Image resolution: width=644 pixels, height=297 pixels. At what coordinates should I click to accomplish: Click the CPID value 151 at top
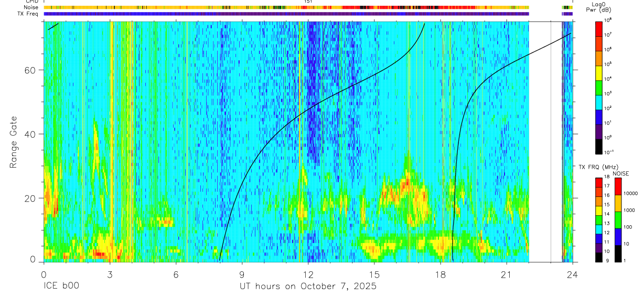coord(308,2)
